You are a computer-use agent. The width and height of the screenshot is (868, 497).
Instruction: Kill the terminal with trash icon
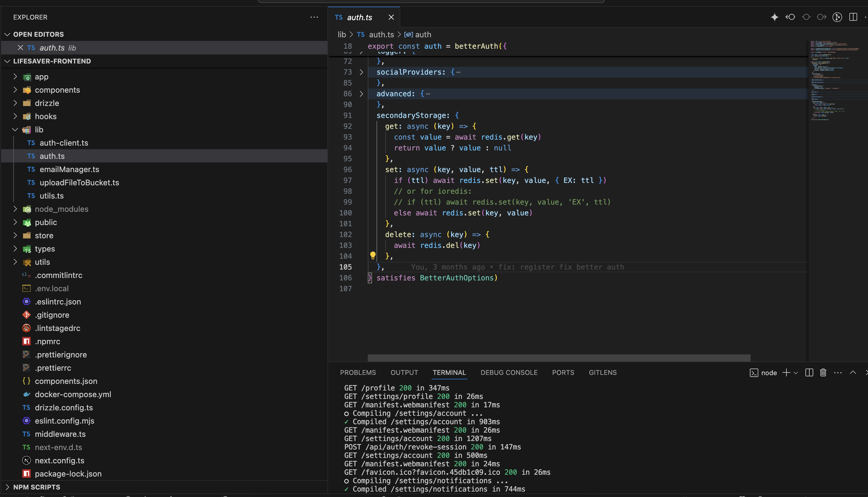tap(823, 372)
